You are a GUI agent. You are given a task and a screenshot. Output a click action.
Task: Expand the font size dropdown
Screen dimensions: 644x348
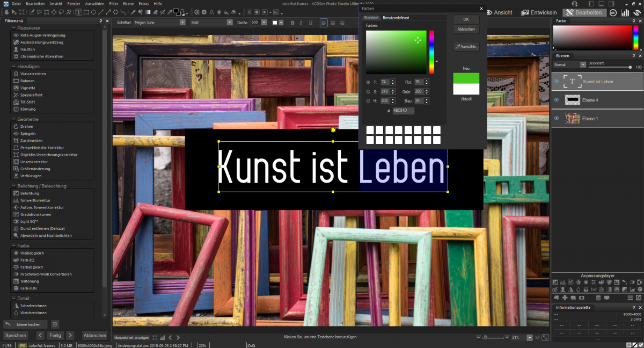click(263, 23)
